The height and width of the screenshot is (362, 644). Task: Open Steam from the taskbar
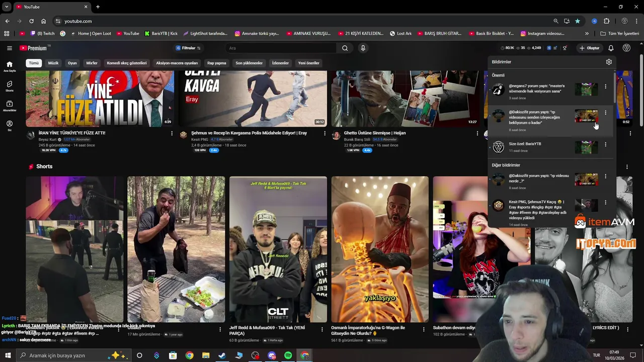coord(222,355)
